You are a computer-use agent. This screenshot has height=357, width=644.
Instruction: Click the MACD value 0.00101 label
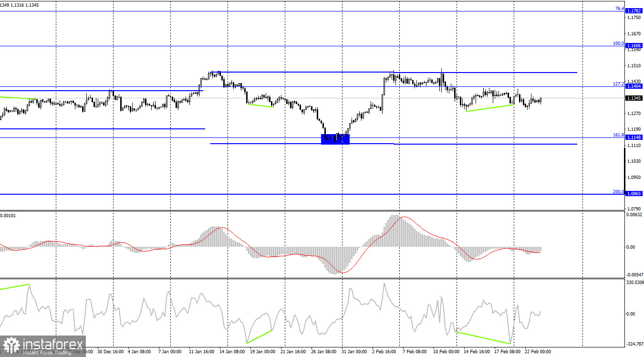coord(9,216)
